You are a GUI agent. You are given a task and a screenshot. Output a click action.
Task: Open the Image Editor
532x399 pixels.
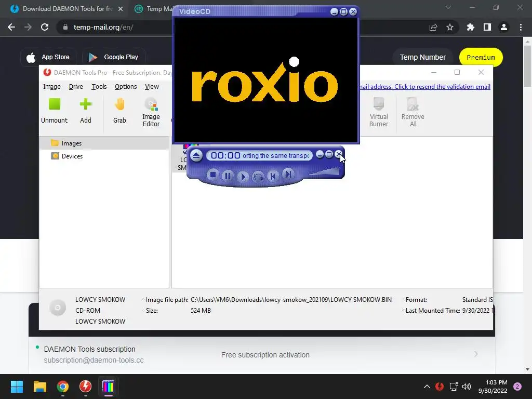pos(151,112)
